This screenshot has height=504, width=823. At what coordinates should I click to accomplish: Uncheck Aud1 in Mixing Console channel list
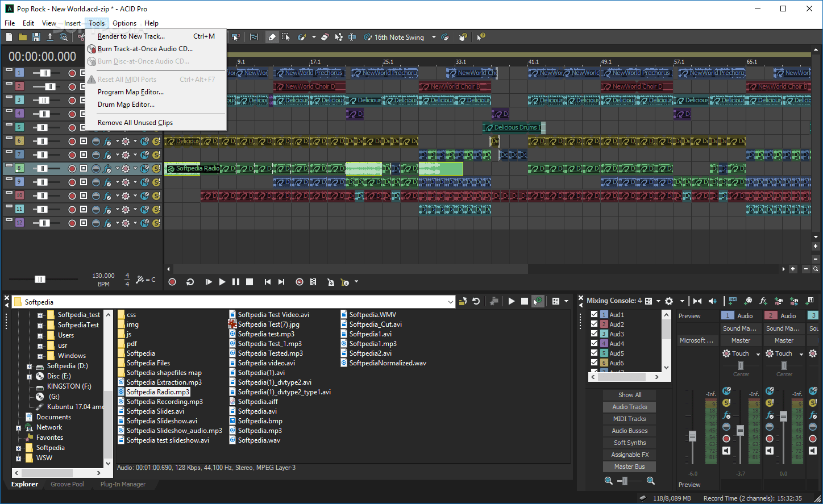point(594,314)
